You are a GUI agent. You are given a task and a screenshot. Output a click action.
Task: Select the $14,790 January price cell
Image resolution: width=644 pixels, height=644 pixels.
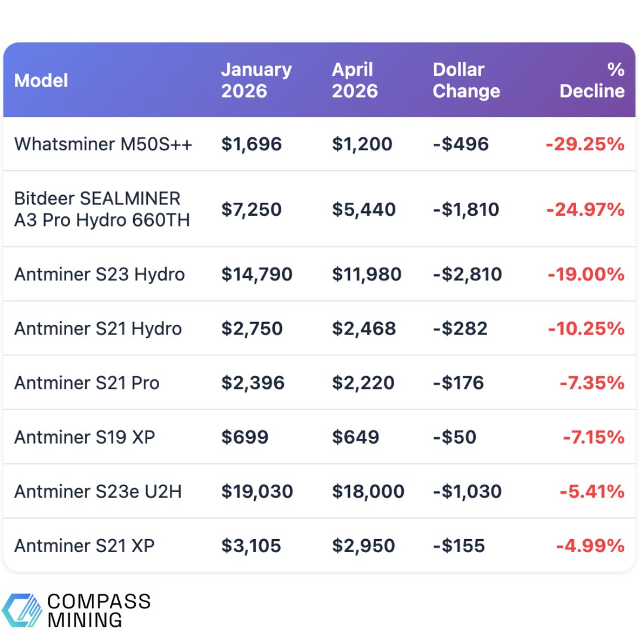tap(257, 274)
